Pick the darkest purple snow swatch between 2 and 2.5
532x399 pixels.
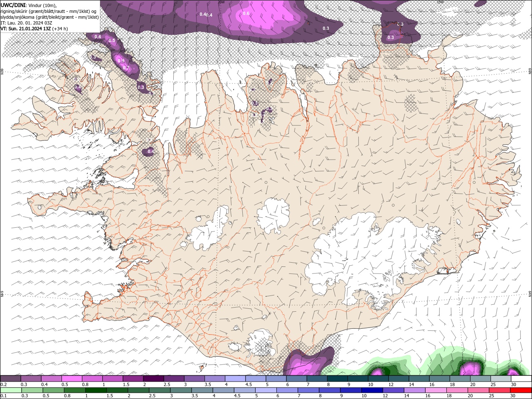[x=153, y=379]
